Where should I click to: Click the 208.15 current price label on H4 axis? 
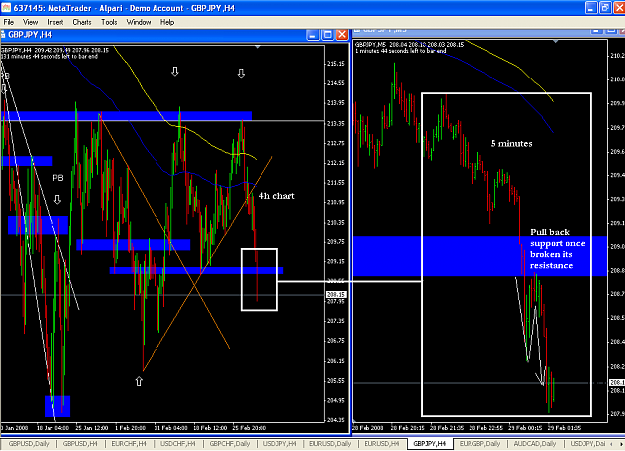[x=336, y=295]
